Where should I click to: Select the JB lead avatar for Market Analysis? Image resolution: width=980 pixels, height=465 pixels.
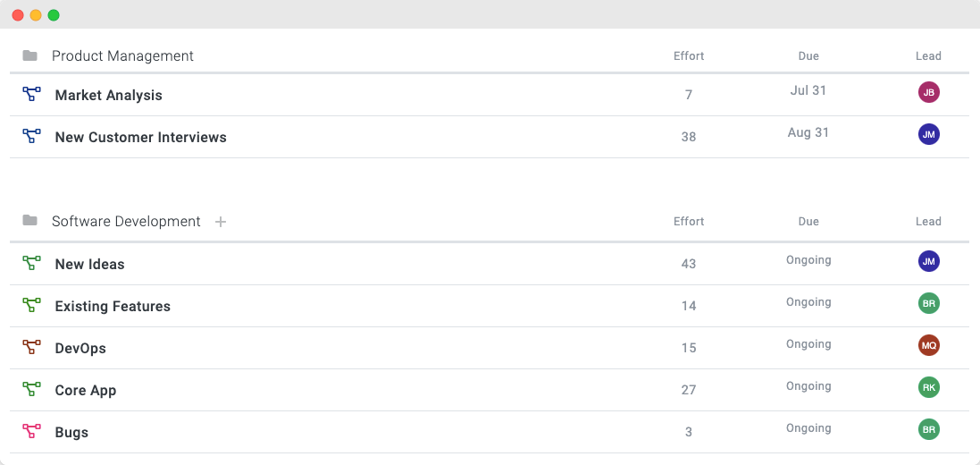pyautogui.click(x=929, y=93)
